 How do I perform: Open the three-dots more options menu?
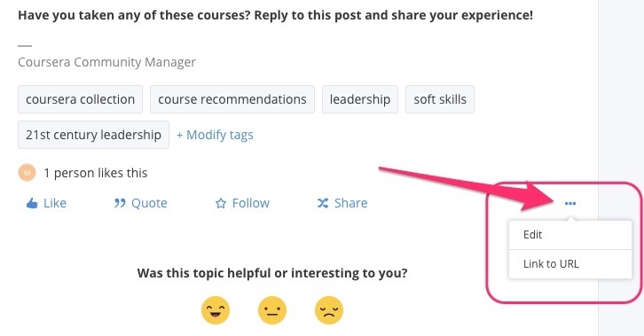tap(570, 204)
